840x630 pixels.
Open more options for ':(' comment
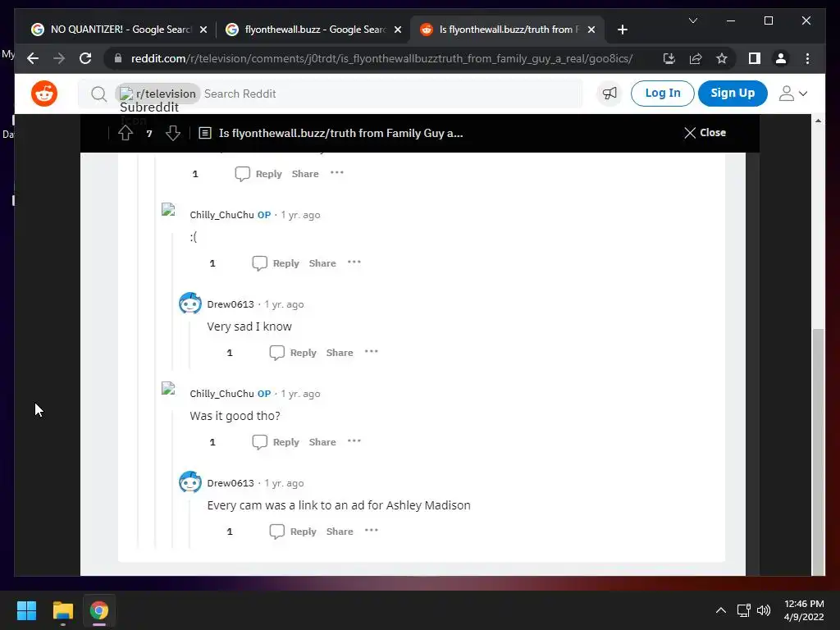click(x=354, y=262)
